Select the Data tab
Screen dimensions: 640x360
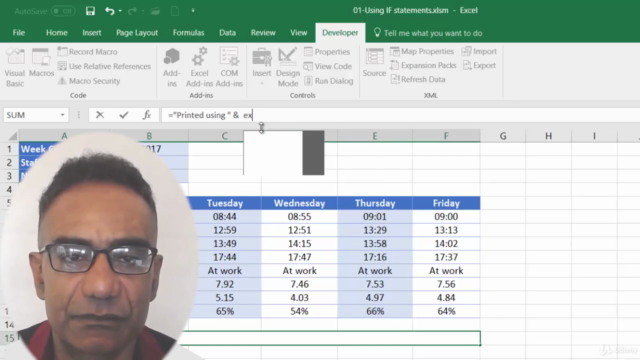point(227,33)
